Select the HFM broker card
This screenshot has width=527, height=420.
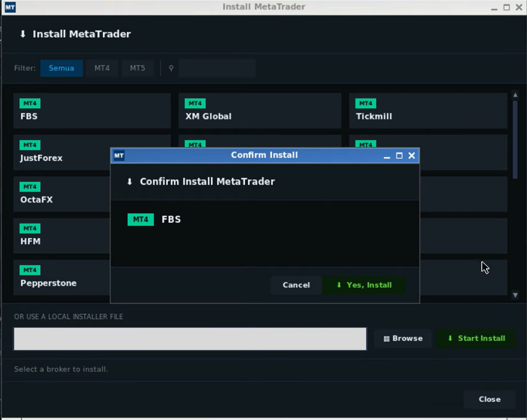pyautogui.click(x=62, y=236)
